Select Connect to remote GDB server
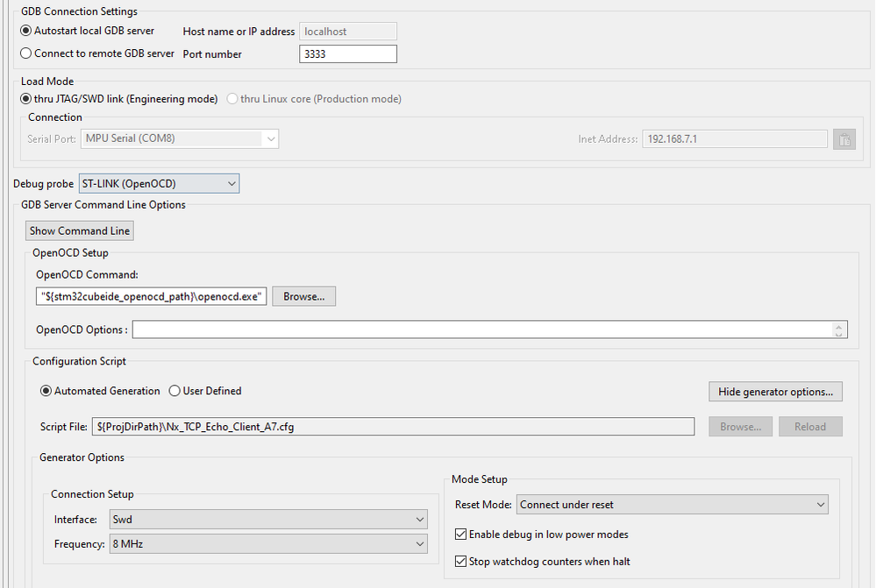876x588 pixels. pos(26,53)
